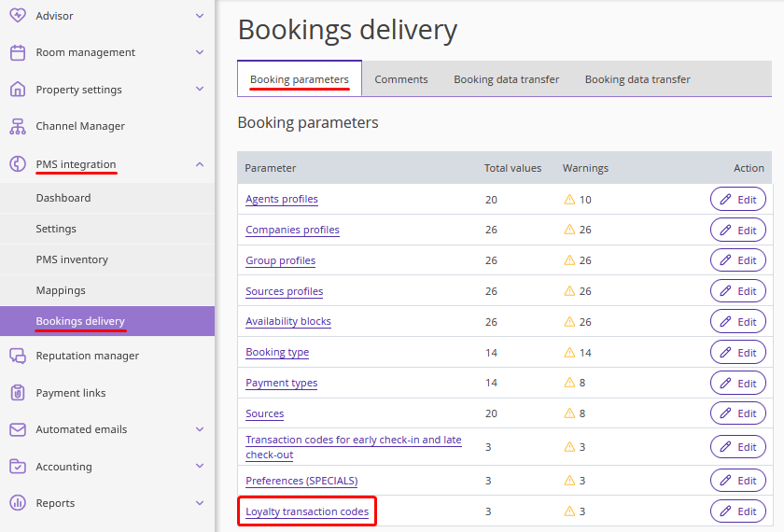Click warning icon in Sources profiles row
Screen dimensions: 784x532
point(569,291)
